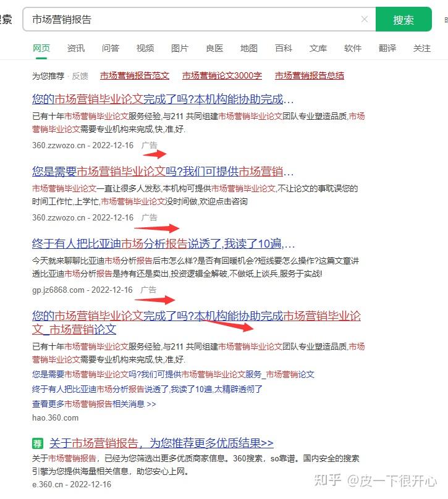Open result 终于有人把比亚迪市场分析报告说透了
448x499 pixels.
163,244
